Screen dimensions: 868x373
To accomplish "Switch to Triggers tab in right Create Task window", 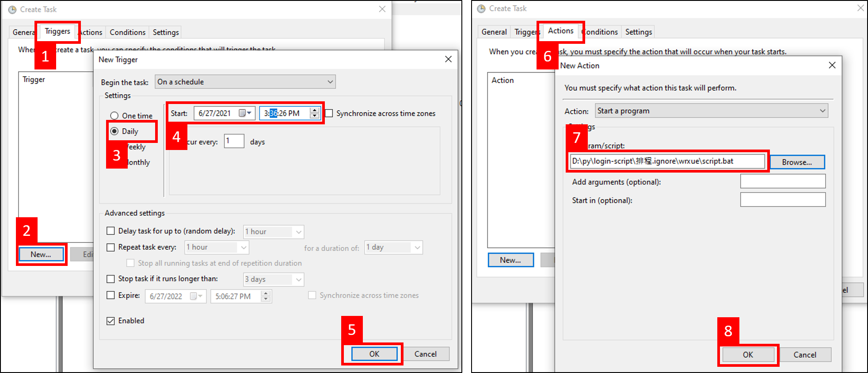I will point(527,32).
